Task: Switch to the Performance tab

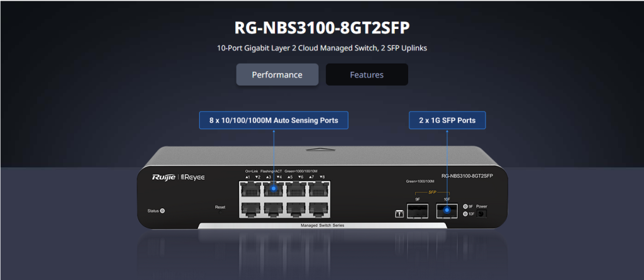Action: [277, 74]
